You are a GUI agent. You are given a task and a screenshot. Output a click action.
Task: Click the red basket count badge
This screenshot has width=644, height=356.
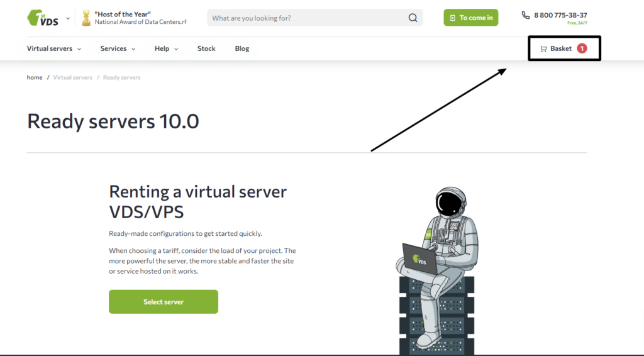[x=582, y=48]
